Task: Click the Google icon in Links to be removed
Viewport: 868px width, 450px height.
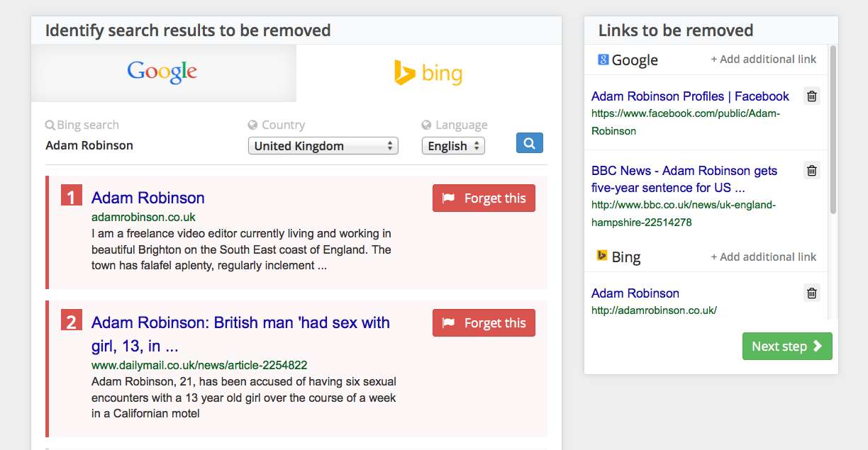Action: coord(603,60)
